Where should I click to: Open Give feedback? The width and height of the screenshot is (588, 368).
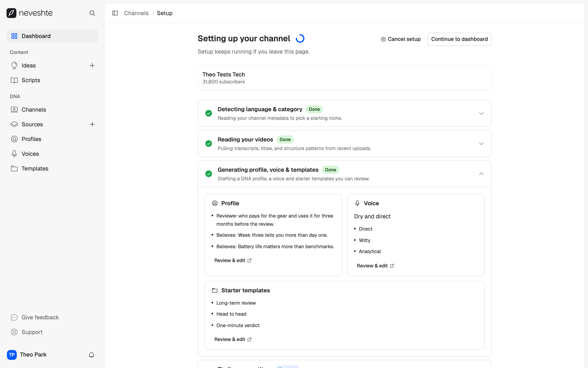click(52, 317)
